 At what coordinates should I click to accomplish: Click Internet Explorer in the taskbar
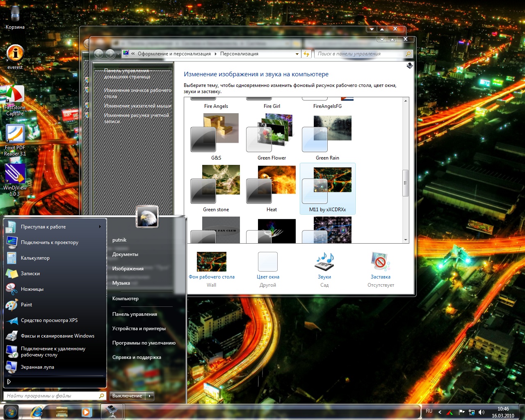point(37,412)
